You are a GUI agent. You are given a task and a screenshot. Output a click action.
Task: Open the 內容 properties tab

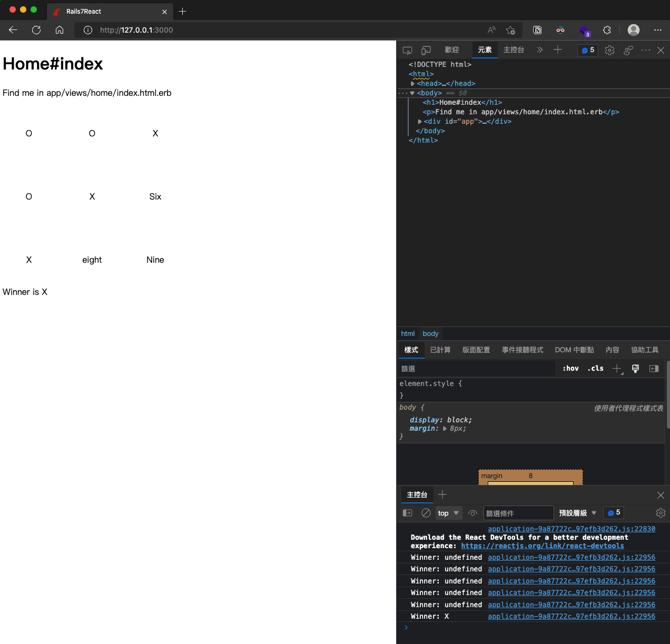coord(613,350)
